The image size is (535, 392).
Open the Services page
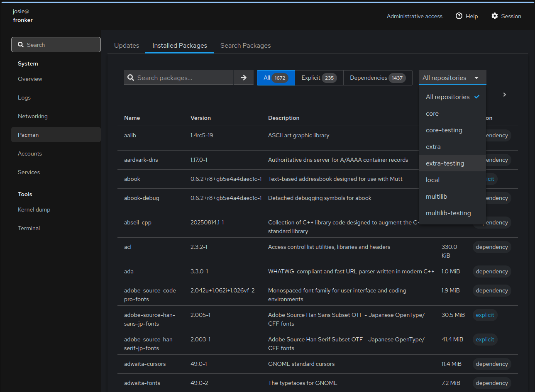pos(29,172)
